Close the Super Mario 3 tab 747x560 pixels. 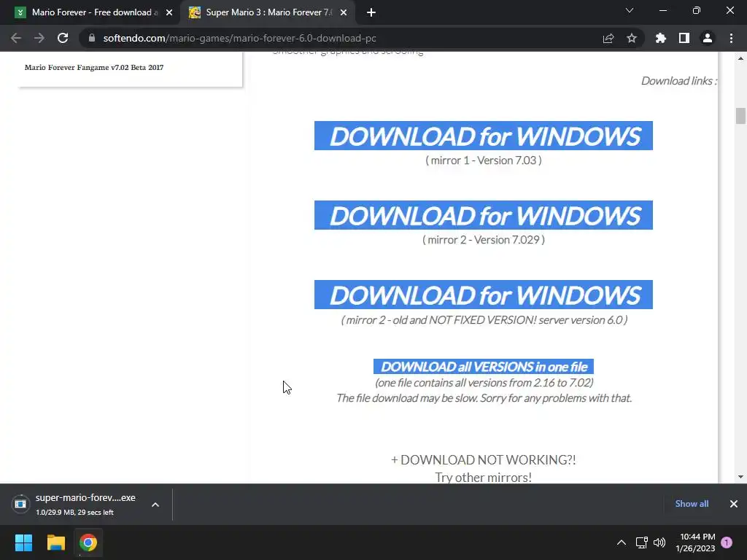tap(344, 12)
